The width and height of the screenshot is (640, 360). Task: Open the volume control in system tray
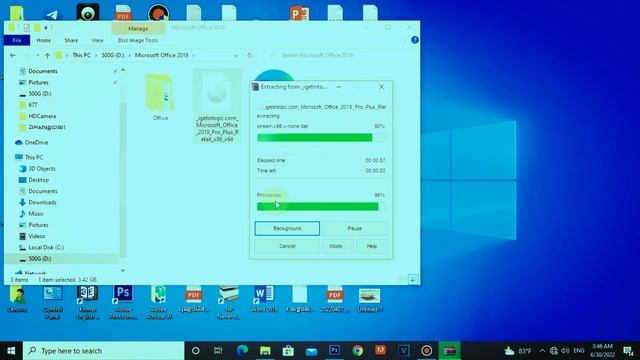click(x=565, y=351)
